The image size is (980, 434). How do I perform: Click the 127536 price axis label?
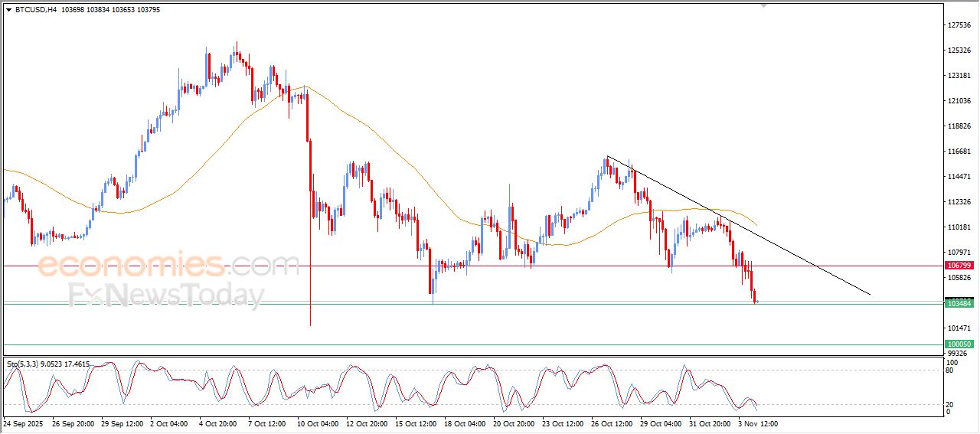(959, 25)
